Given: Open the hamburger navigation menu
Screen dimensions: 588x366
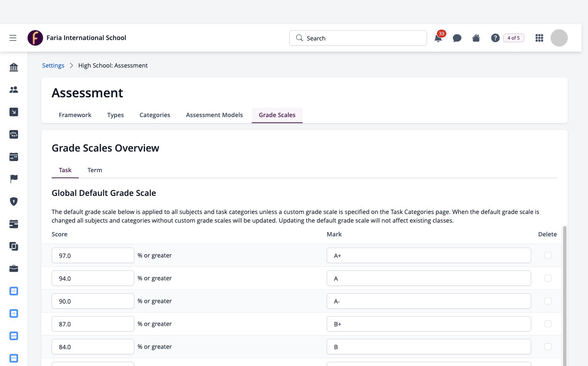Looking at the screenshot, I should click(13, 38).
